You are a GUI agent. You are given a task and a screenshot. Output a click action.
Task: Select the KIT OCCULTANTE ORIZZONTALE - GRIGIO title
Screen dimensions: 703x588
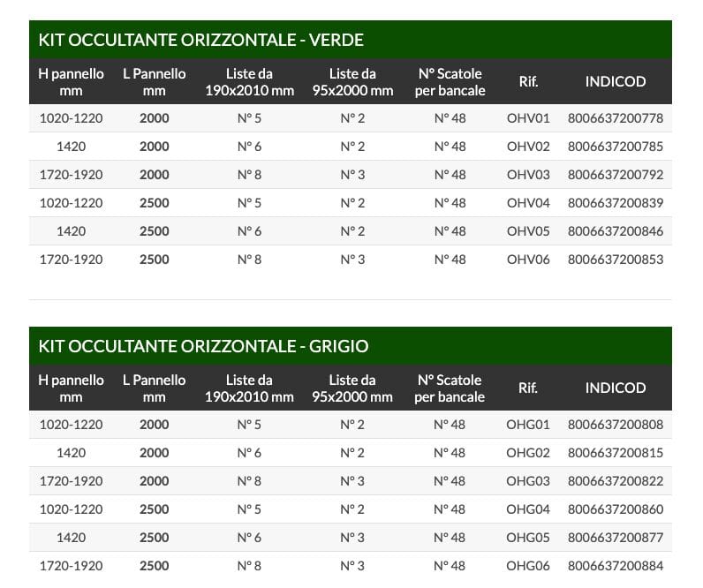coord(203,346)
